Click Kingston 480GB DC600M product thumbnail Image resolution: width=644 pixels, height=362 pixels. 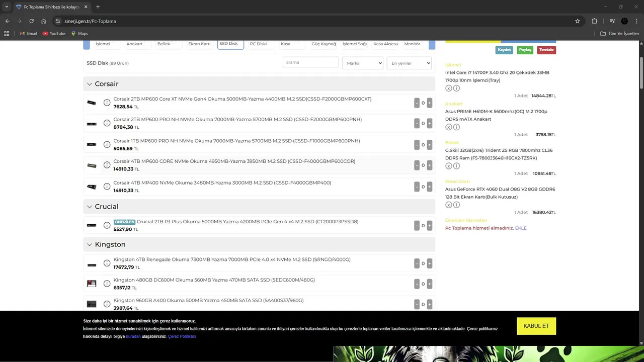point(92,284)
